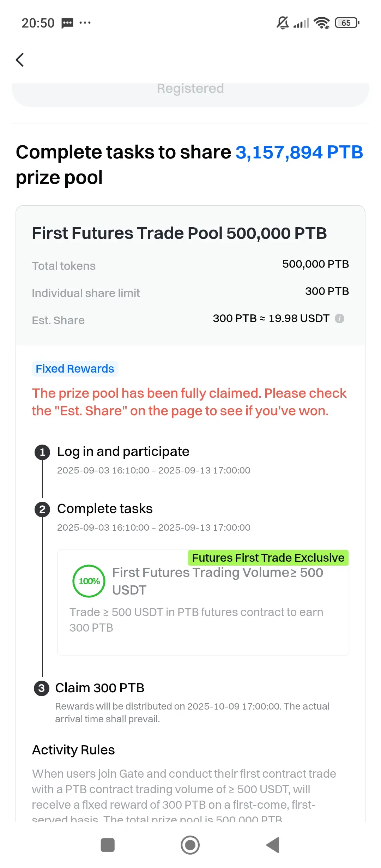
Task: Tap the message notification icon in status bar
Action: [67, 23]
